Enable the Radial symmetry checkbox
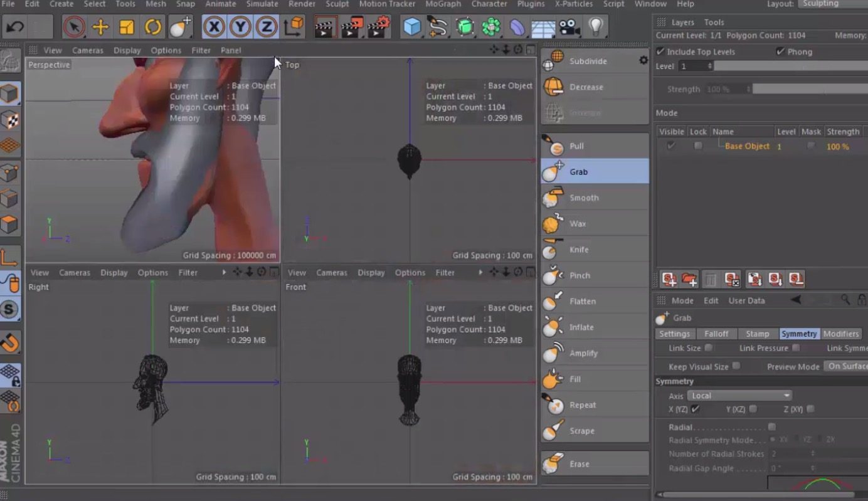 coord(772,427)
